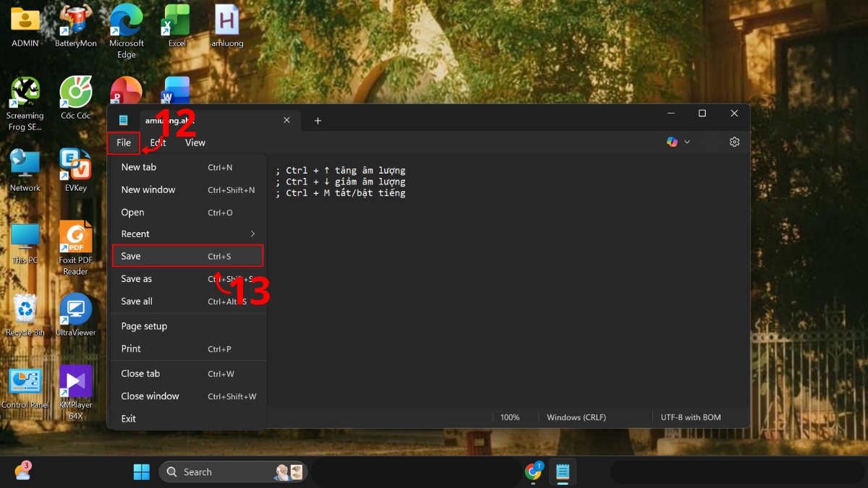The image size is (868, 488).
Task: Add a new Notepad tab
Action: [318, 121]
